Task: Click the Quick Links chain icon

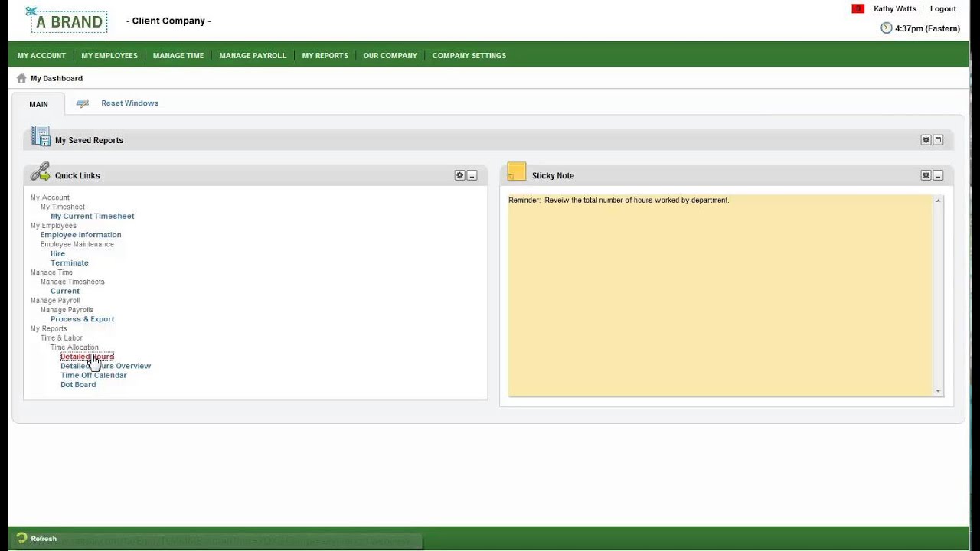Action: point(40,172)
